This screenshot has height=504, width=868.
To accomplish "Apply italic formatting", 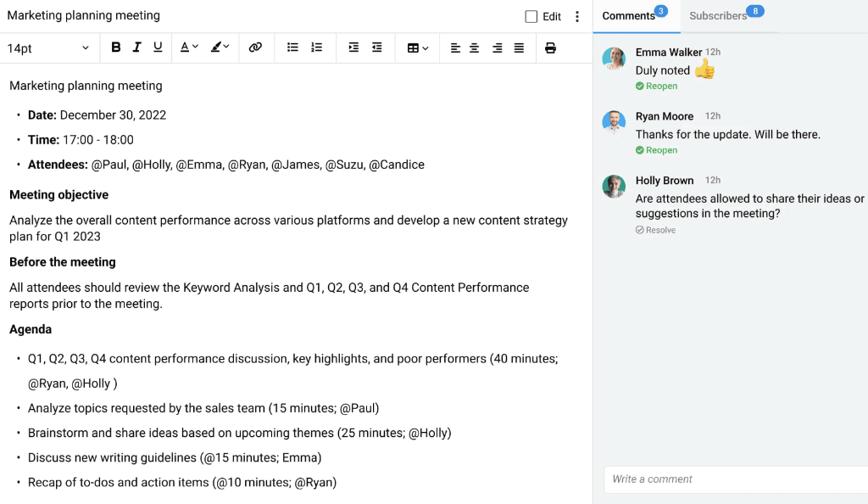I will [136, 48].
